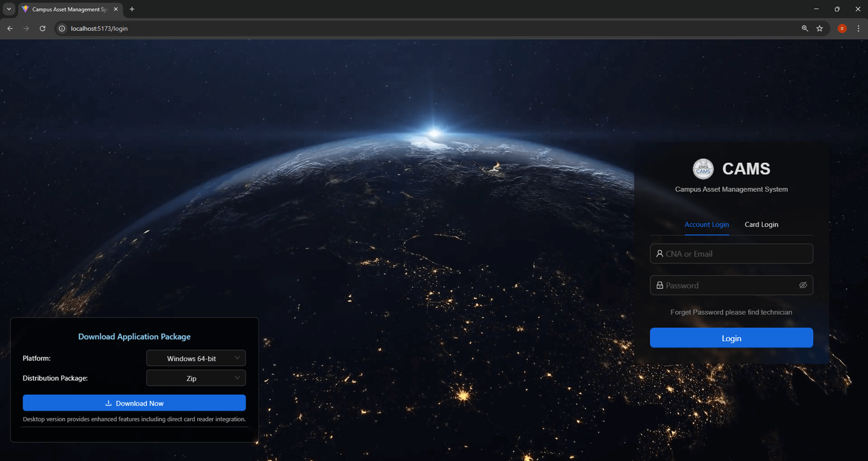Open a new browser tab
868x461 pixels.
click(x=132, y=9)
